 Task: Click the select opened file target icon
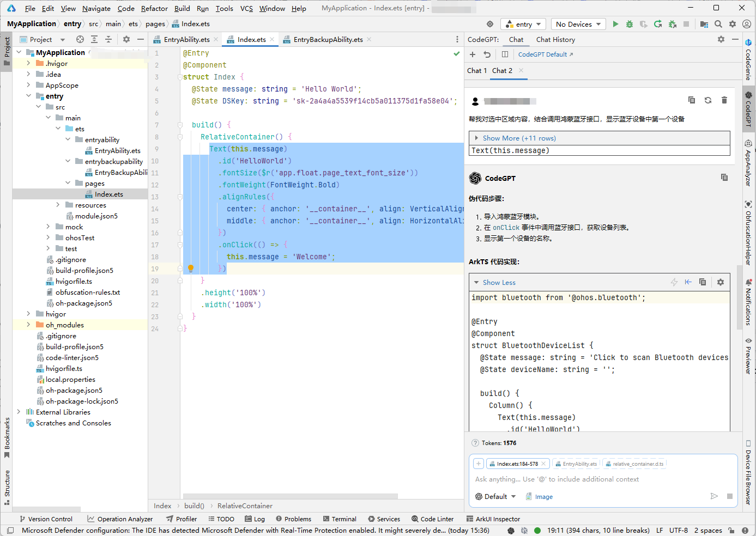(80, 39)
